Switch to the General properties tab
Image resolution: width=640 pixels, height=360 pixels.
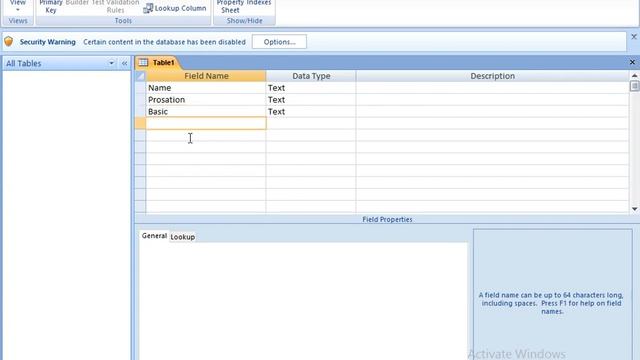tap(154, 236)
